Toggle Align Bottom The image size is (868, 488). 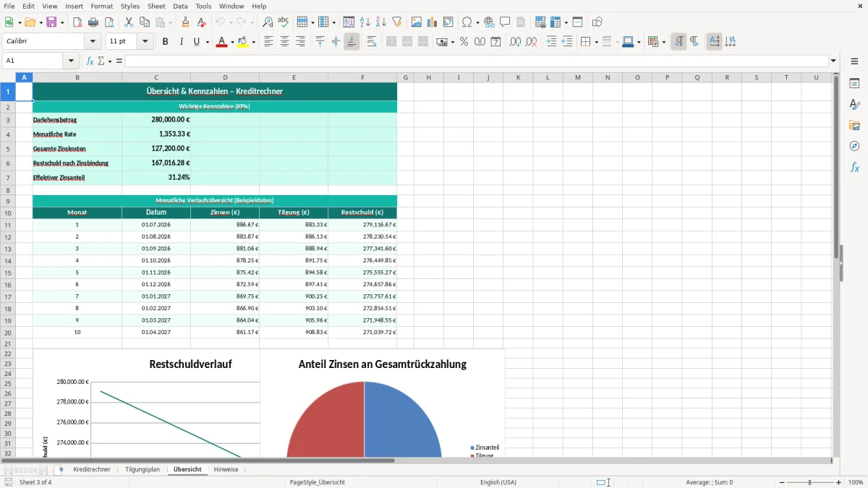point(352,42)
